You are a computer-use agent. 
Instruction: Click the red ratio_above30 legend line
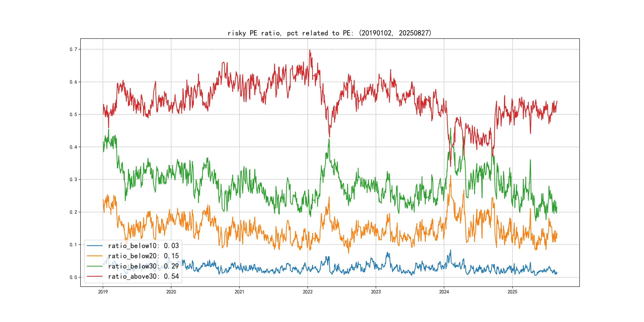pos(94,276)
